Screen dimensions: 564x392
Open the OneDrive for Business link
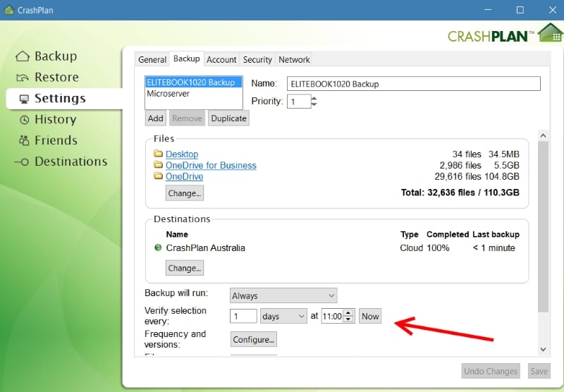(211, 165)
